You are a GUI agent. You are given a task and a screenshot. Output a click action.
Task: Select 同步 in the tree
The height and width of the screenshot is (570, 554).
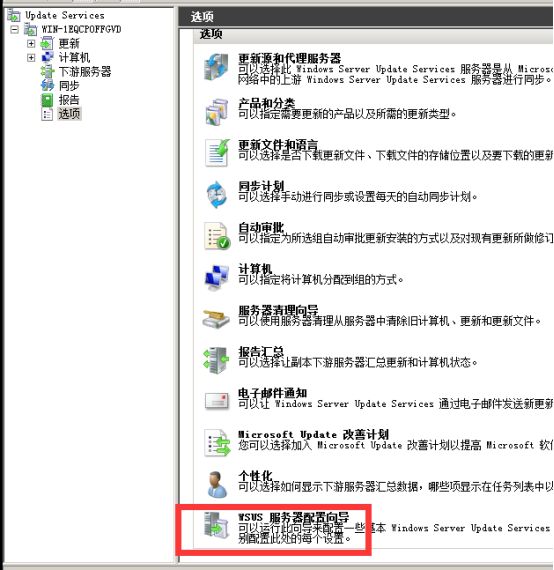69,85
